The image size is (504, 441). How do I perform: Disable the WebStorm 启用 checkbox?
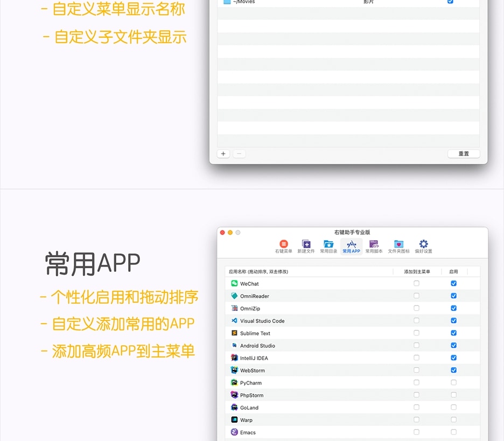(x=453, y=370)
